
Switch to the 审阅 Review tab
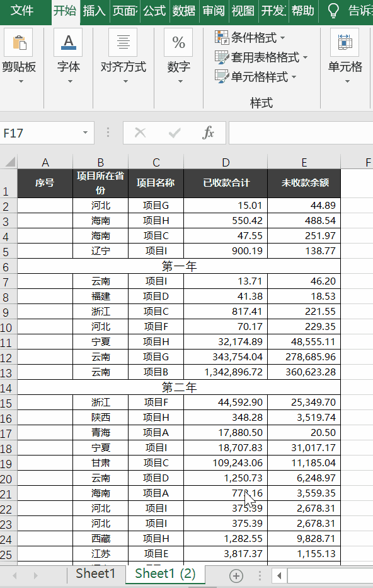214,11
